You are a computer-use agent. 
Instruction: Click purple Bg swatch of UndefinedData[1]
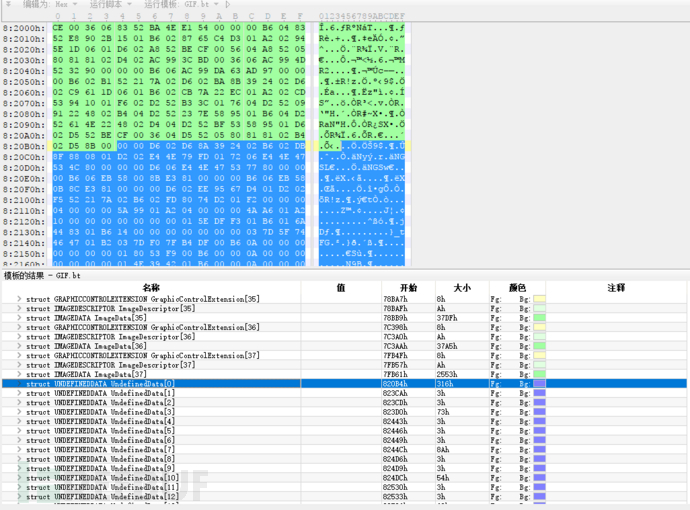click(x=540, y=393)
